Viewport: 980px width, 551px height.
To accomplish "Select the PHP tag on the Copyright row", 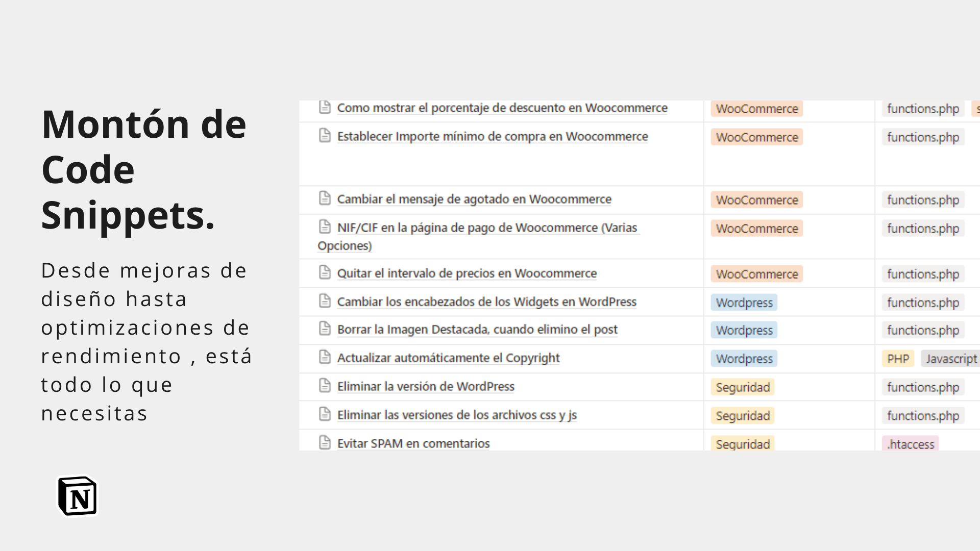I will click(897, 358).
